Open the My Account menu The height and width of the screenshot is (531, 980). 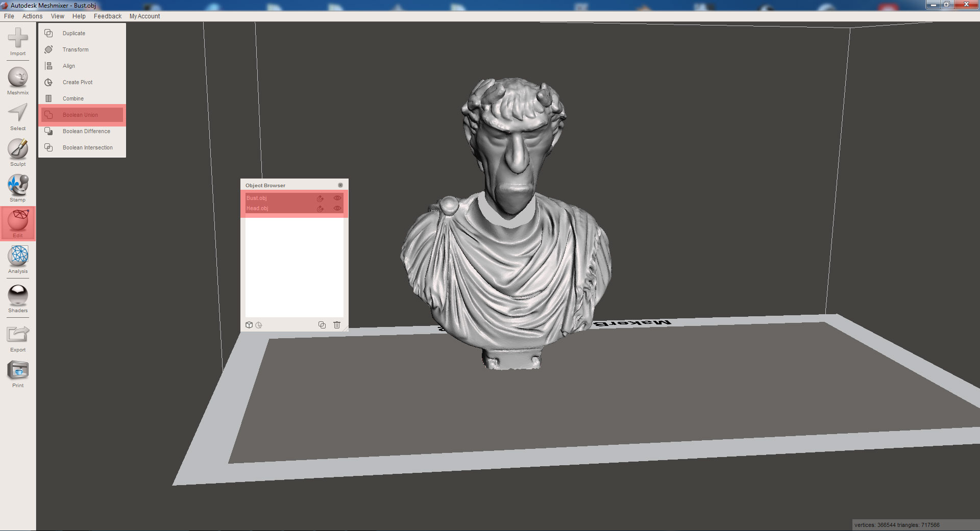point(144,16)
